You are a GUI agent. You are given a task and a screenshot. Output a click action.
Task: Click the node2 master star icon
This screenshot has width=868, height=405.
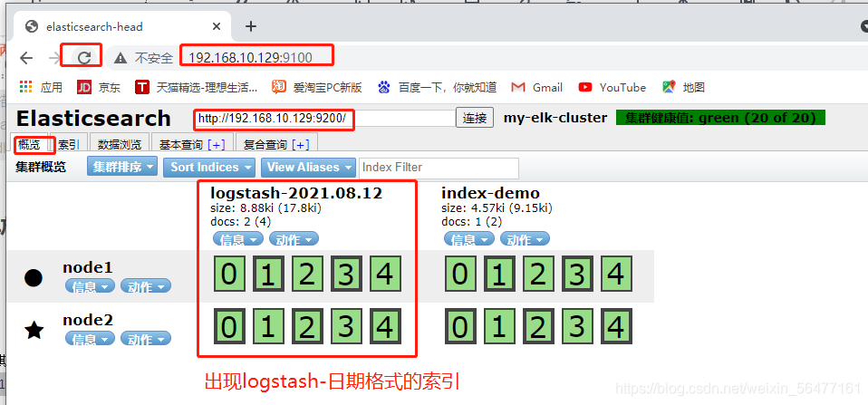(34, 331)
